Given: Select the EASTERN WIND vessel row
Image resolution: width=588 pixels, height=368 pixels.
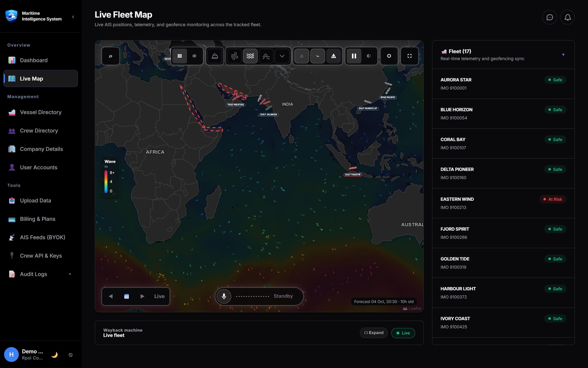Looking at the screenshot, I should coord(503,203).
